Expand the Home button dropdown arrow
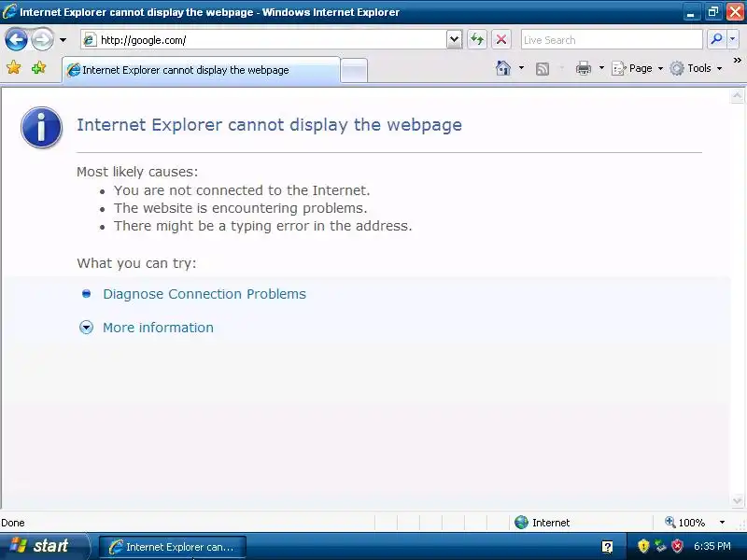Viewport: 747px width, 560px height. (x=521, y=68)
